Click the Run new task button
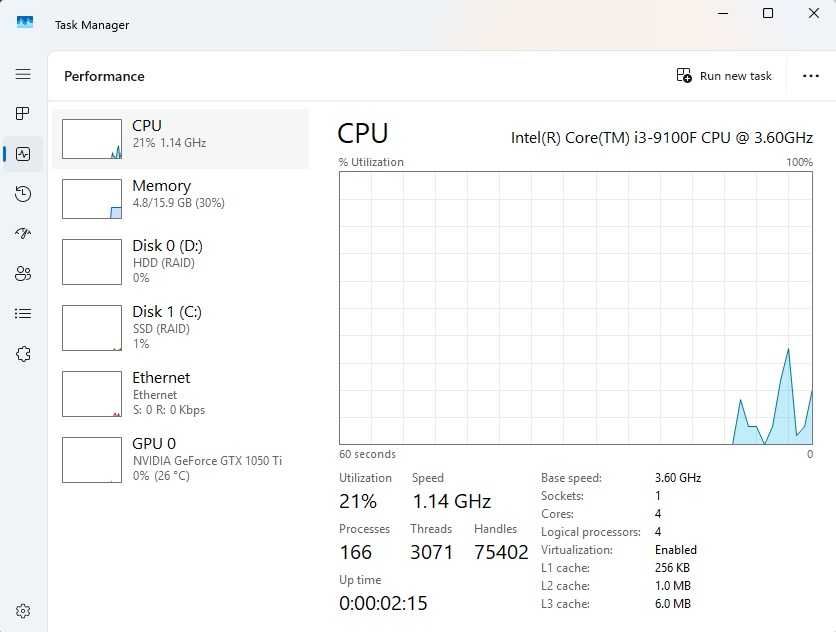The width and height of the screenshot is (836, 632). (725, 76)
